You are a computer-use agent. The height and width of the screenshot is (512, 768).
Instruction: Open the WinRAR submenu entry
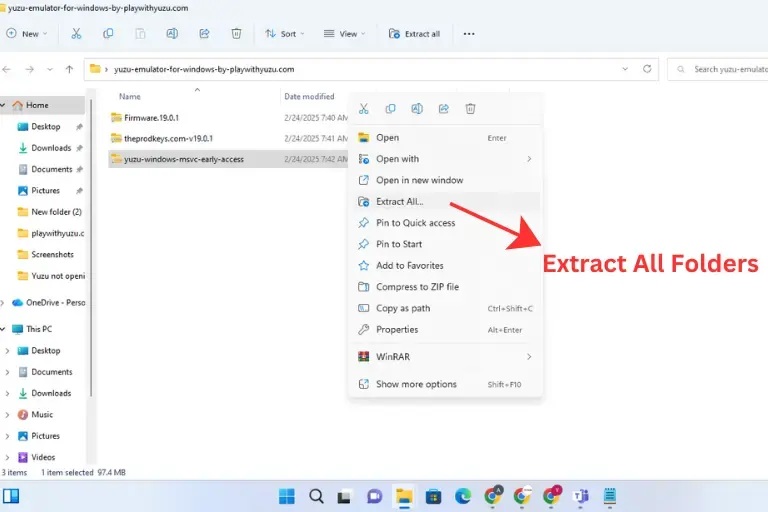(392, 357)
